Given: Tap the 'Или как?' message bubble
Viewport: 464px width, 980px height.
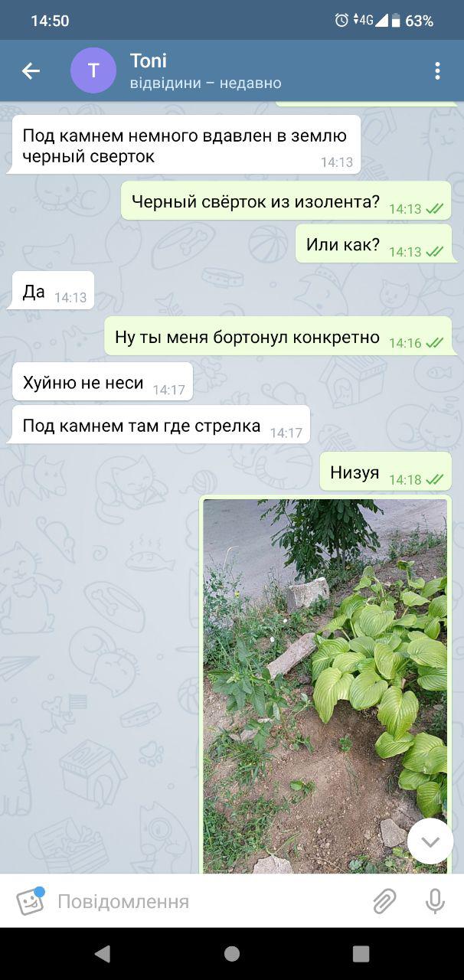Looking at the screenshot, I should coord(374,245).
